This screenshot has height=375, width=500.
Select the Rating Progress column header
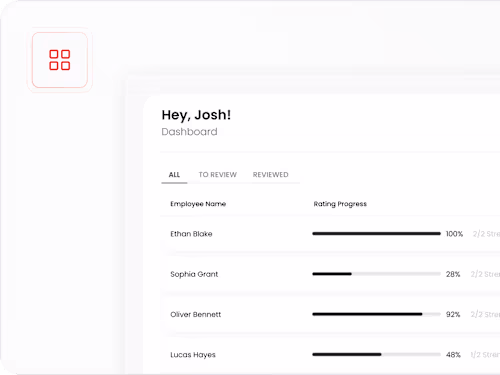(340, 204)
